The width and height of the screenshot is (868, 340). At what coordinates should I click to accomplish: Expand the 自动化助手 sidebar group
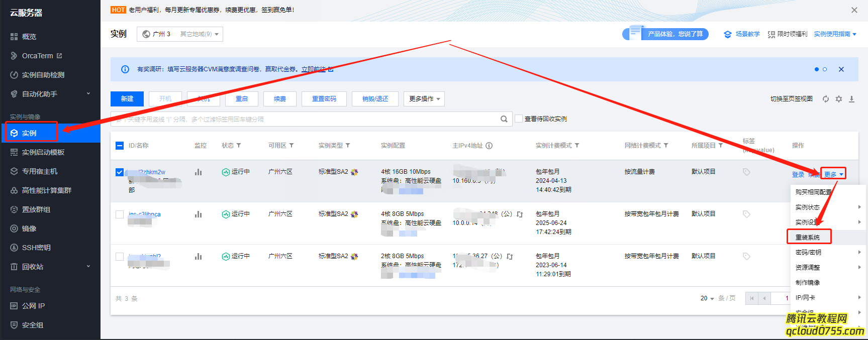pos(50,94)
